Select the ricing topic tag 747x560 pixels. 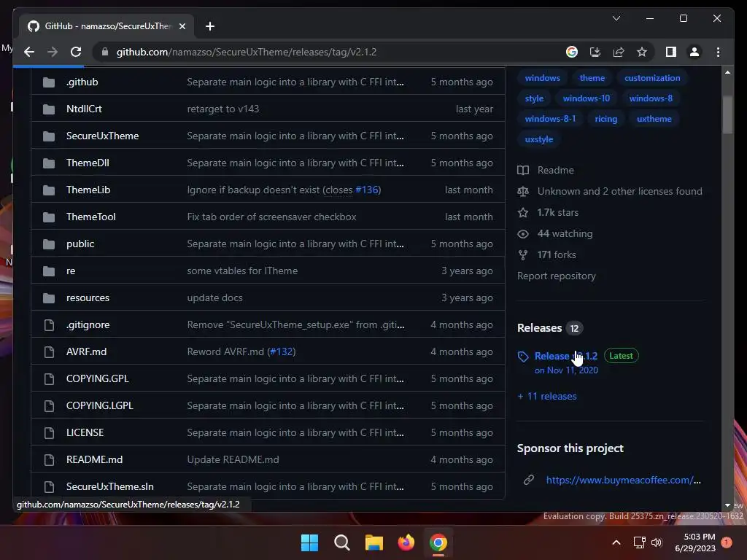pos(605,119)
